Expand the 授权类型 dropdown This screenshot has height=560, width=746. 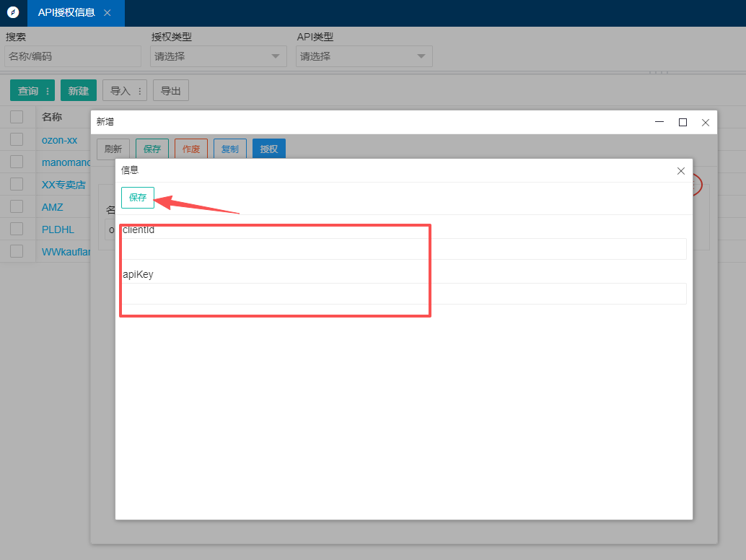tap(218, 56)
